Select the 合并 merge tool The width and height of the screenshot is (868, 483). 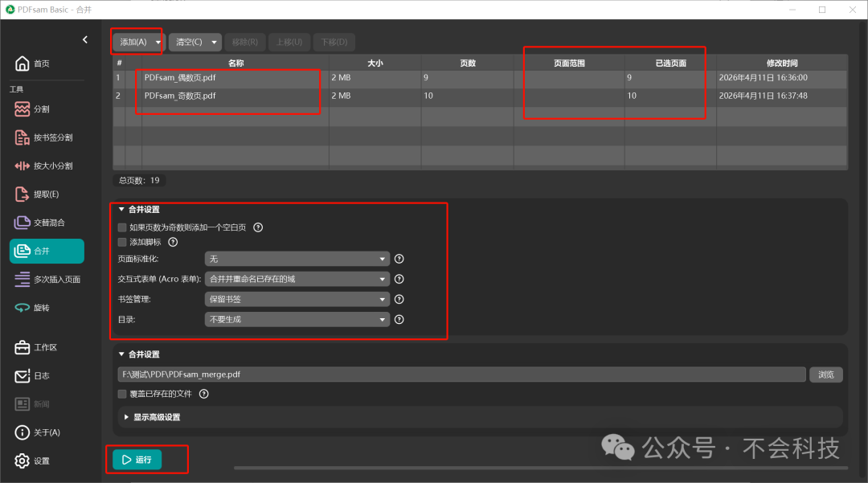pos(47,252)
